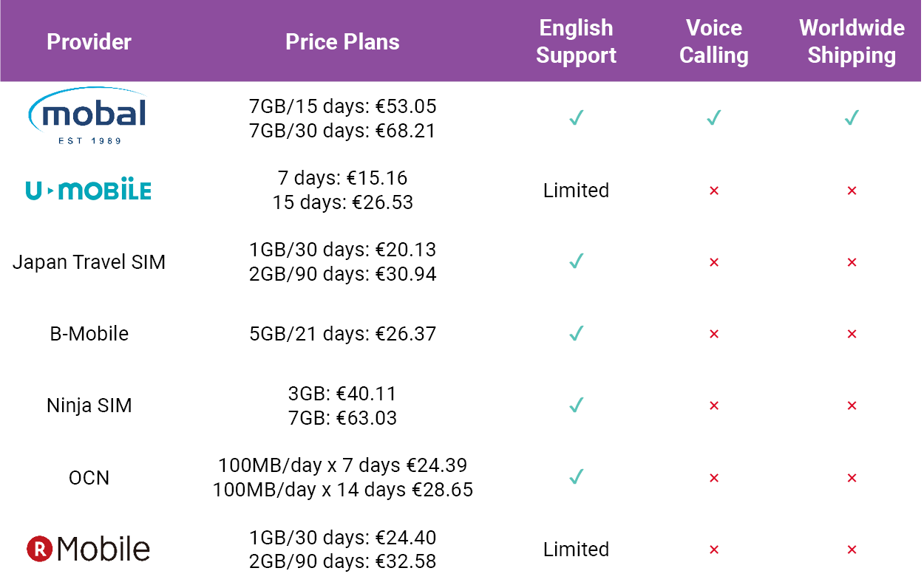Click the U-Mobile logo
This screenshot has width=924, height=585.
[x=88, y=191]
